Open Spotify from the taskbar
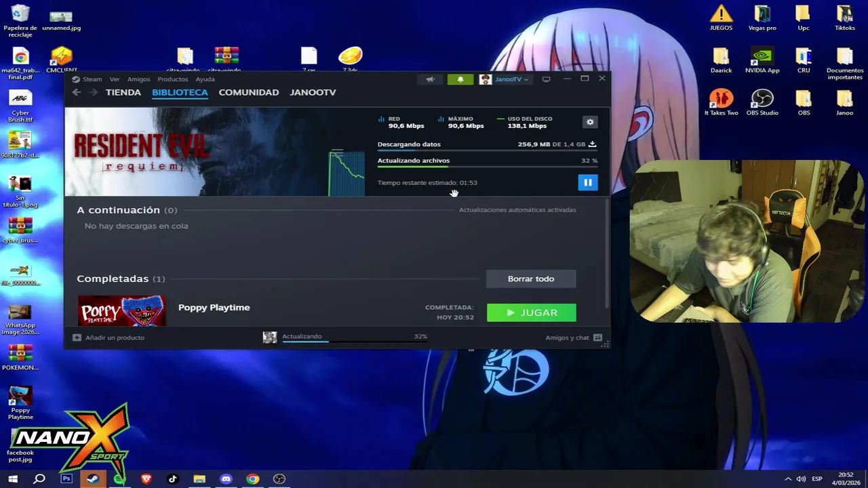Image resolution: width=868 pixels, height=488 pixels. point(119,479)
